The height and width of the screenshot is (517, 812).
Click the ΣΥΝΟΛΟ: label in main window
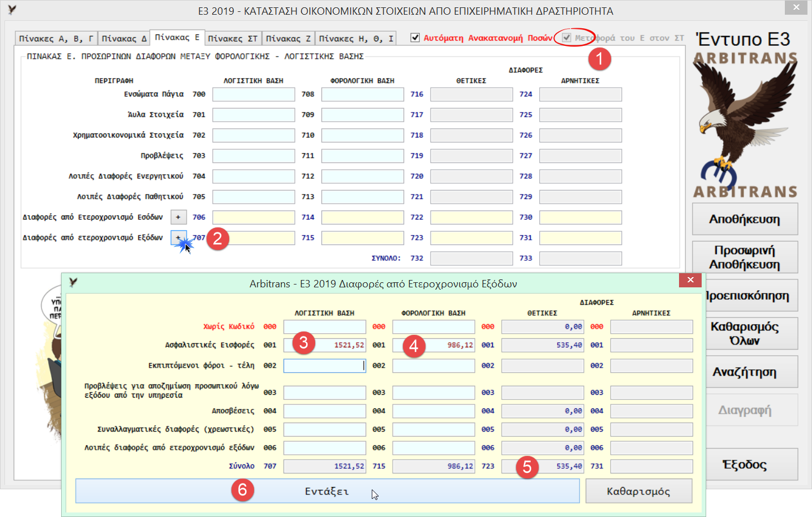[386, 258]
